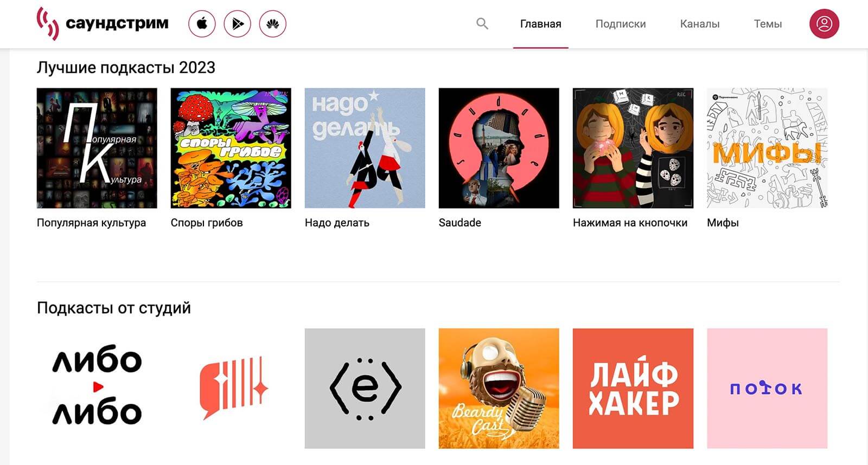Open the Google Play icon link

point(238,24)
